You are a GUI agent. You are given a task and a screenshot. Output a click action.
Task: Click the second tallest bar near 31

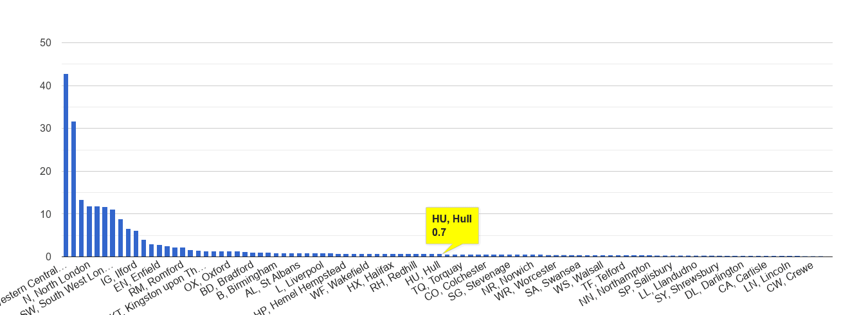[73, 189]
